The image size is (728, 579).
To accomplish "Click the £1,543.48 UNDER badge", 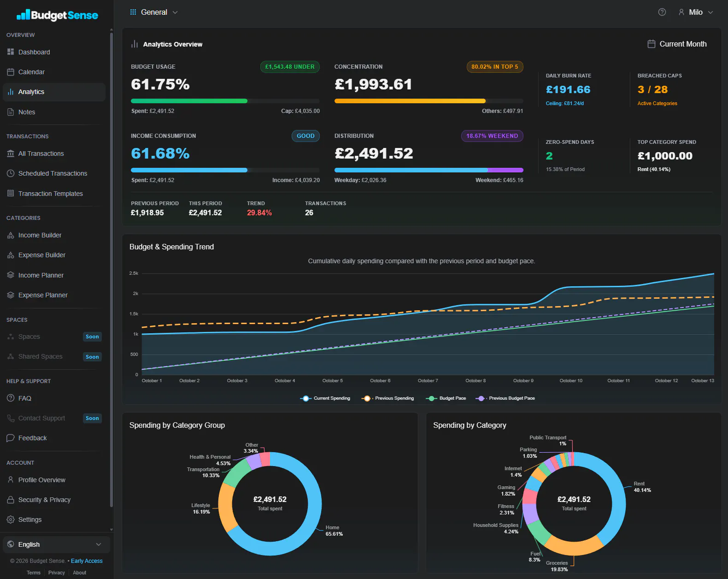I will click(x=290, y=67).
